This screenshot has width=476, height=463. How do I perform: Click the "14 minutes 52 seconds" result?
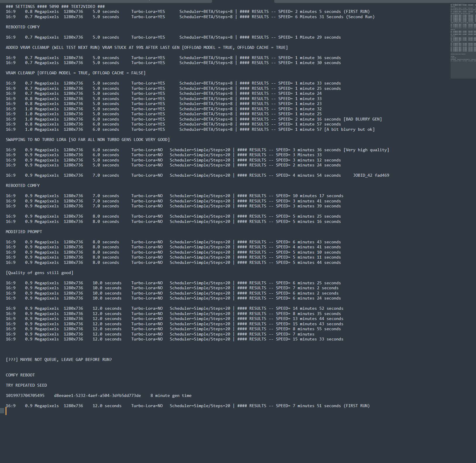pyautogui.click(x=318, y=309)
